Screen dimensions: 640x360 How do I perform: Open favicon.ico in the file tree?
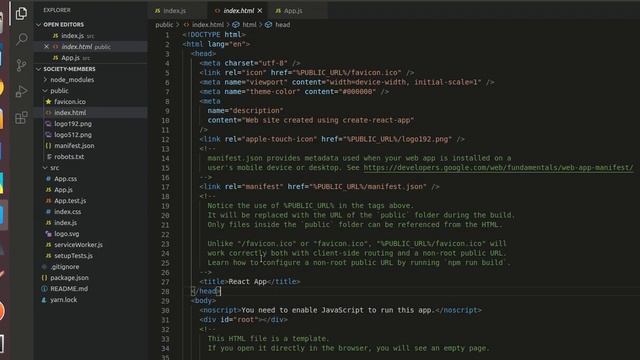pyautogui.click(x=70, y=102)
